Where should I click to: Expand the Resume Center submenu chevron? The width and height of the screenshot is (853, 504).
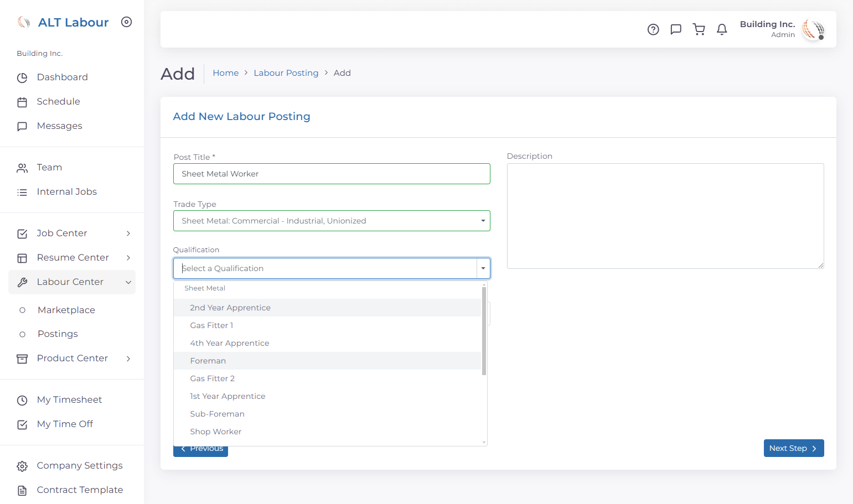click(x=128, y=258)
